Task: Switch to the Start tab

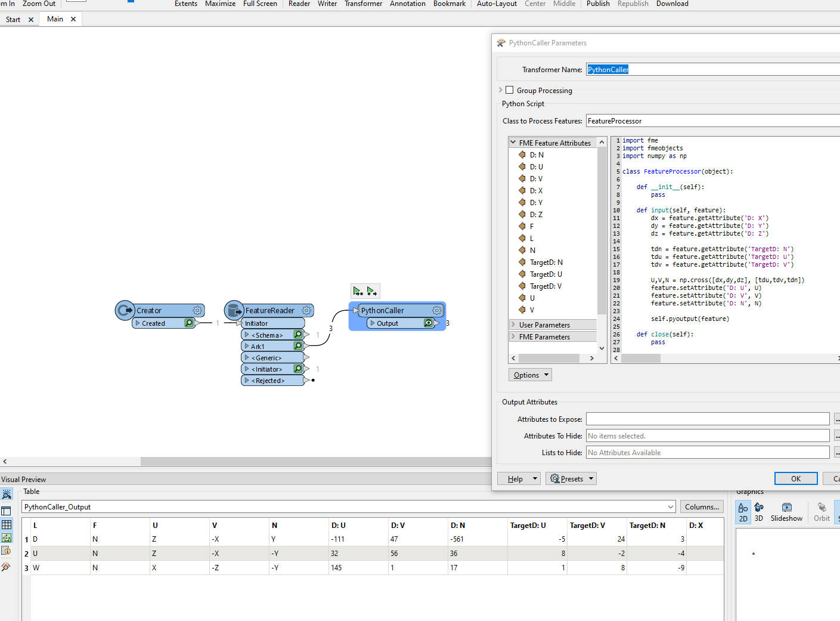Action: tap(13, 20)
